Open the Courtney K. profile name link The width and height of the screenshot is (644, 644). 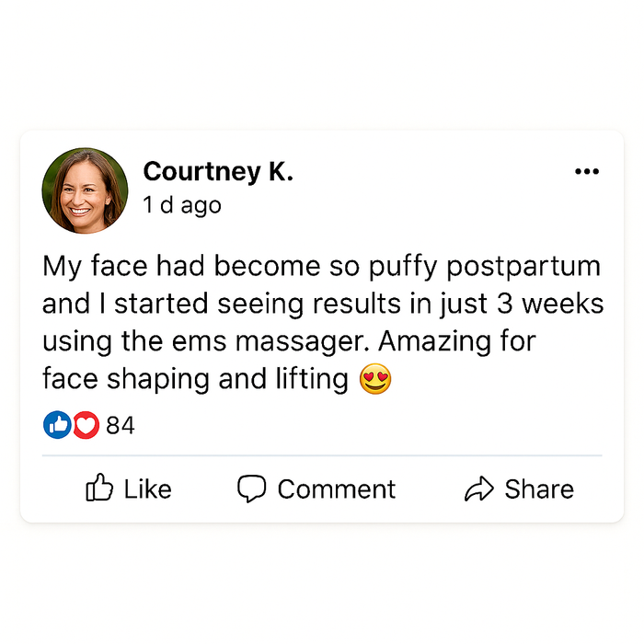click(218, 171)
